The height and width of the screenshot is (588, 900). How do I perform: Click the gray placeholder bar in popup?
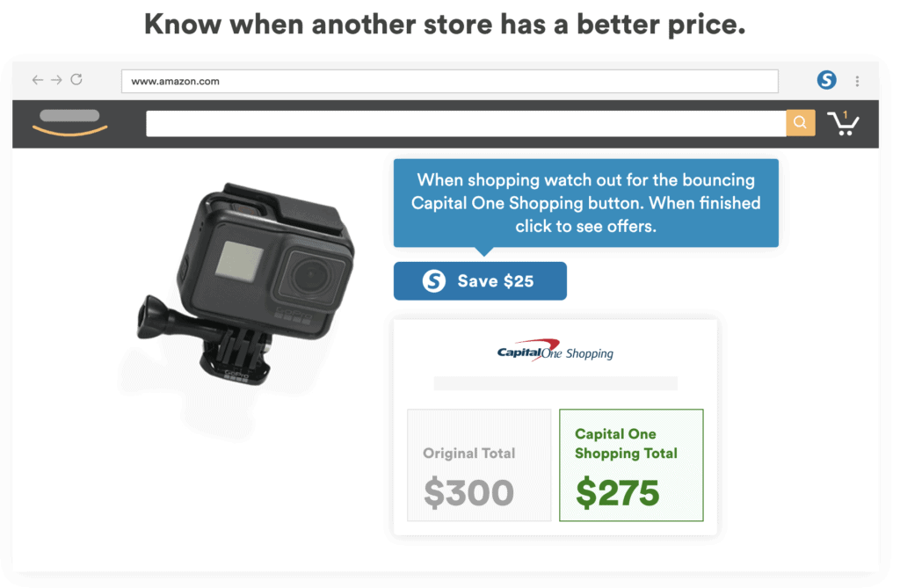point(555,383)
